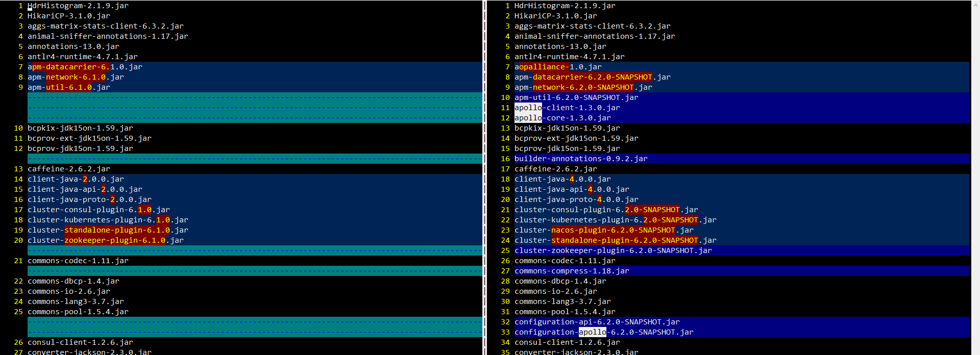Select cluster-kubernetes-plugin-6.2.0-SNAPSHOT.jar line
Screen dimensions: 980x355
[x=616, y=220]
